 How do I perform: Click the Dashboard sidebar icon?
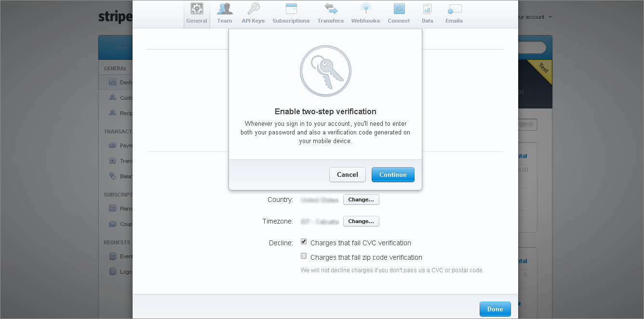click(x=112, y=82)
